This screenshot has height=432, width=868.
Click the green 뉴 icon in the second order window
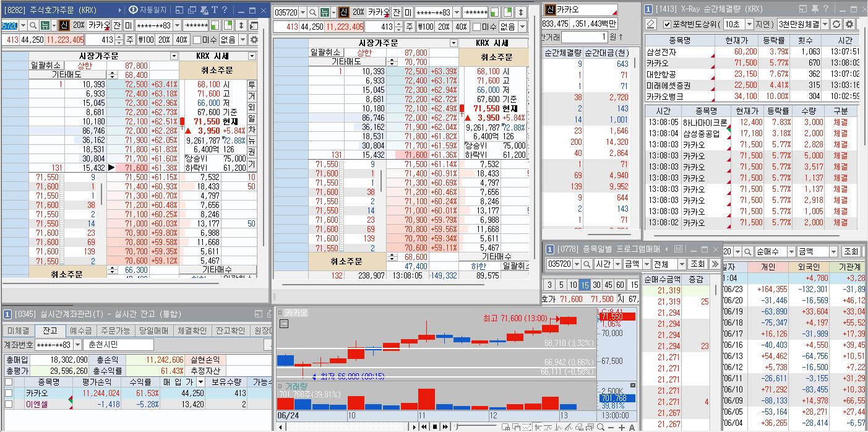pos(325,12)
